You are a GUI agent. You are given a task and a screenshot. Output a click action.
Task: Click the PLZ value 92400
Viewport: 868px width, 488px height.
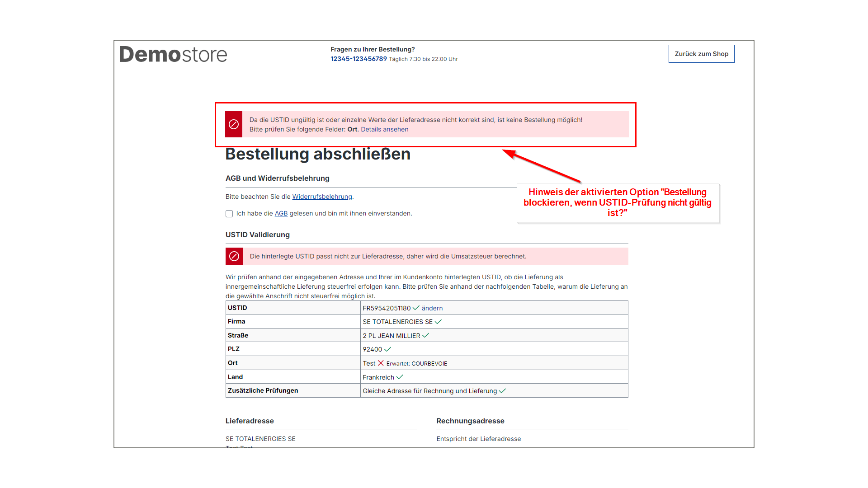click(373, 349)
